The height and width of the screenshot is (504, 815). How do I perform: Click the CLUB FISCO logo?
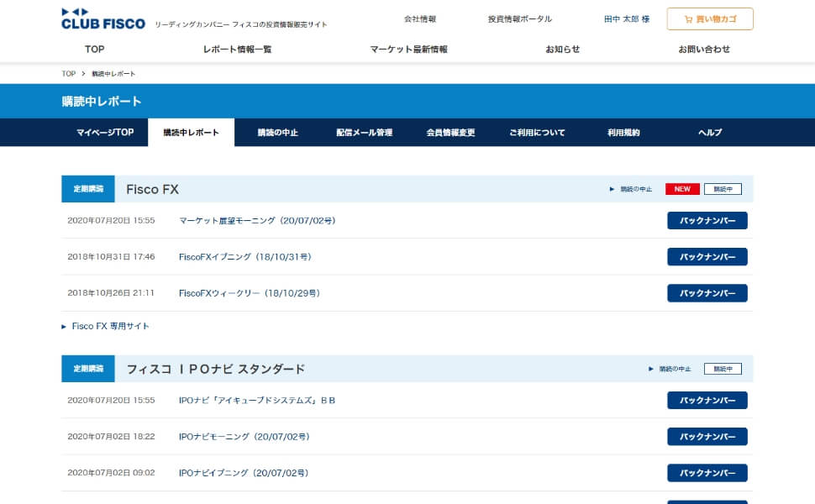(x=103, y=20)
